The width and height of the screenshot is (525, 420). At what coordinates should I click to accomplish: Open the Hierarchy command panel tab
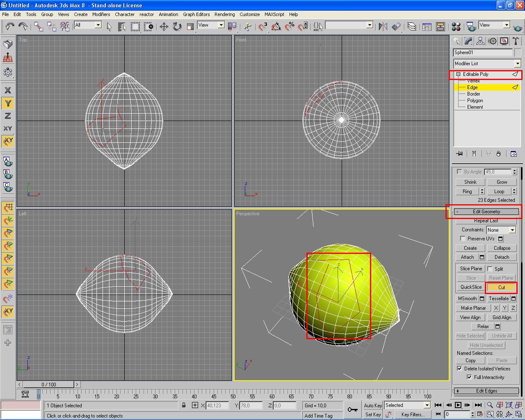(x=480, y=41)
